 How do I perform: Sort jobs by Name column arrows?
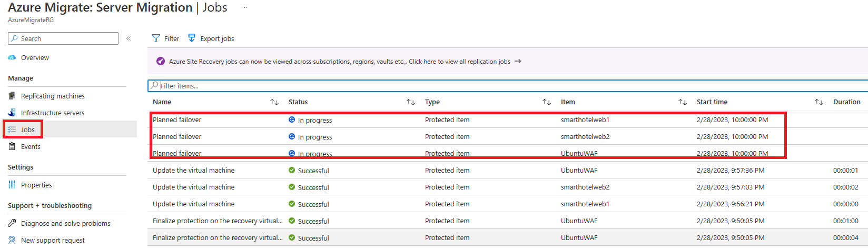pos(274,102)
